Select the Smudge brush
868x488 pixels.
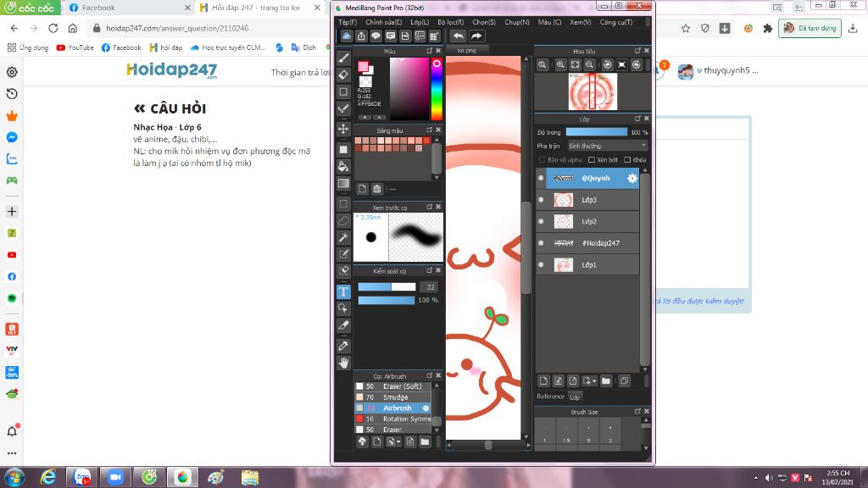[392, 397]
